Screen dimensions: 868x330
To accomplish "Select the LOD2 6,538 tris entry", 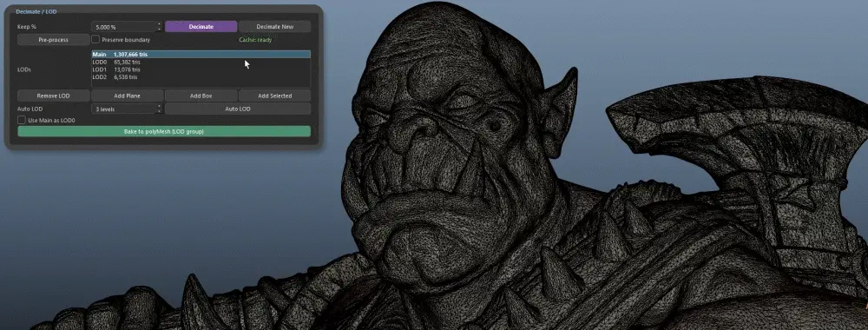I will click(201, 77).
